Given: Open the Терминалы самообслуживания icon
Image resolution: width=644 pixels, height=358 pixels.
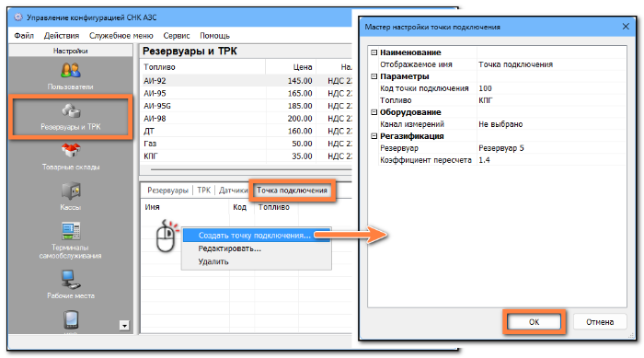Looking at the screenshot, I should coord(71,231).
